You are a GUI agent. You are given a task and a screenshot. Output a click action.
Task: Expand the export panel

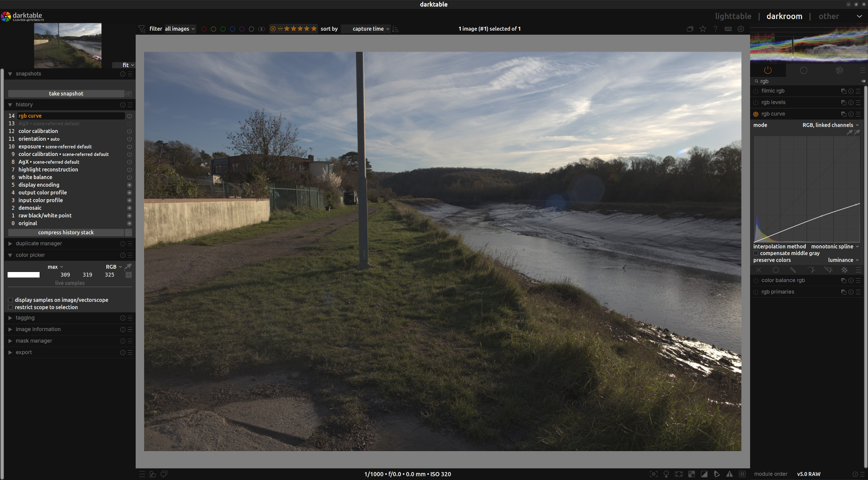[24, 352]
